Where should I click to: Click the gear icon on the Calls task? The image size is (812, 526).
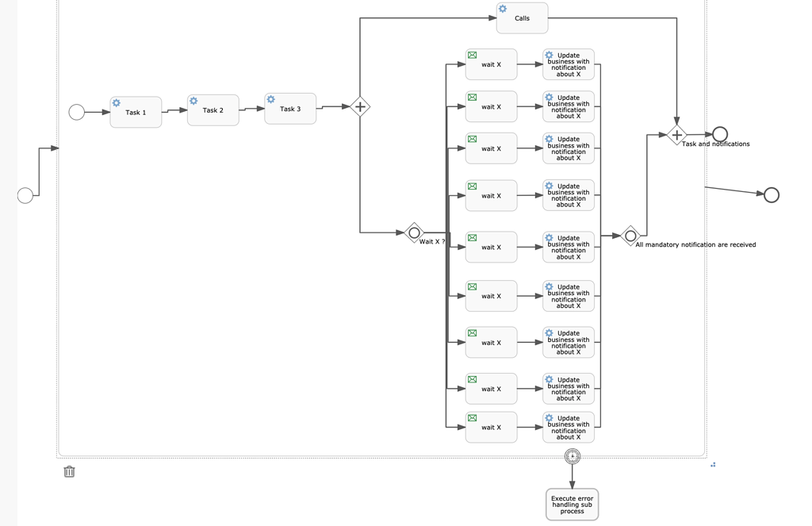[x=502, y=9]
